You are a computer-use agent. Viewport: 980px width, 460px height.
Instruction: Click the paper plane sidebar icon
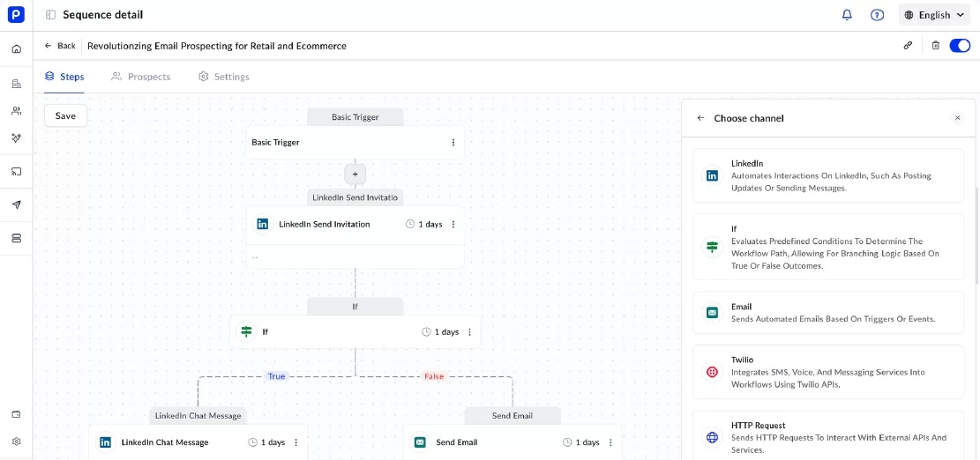16,204
